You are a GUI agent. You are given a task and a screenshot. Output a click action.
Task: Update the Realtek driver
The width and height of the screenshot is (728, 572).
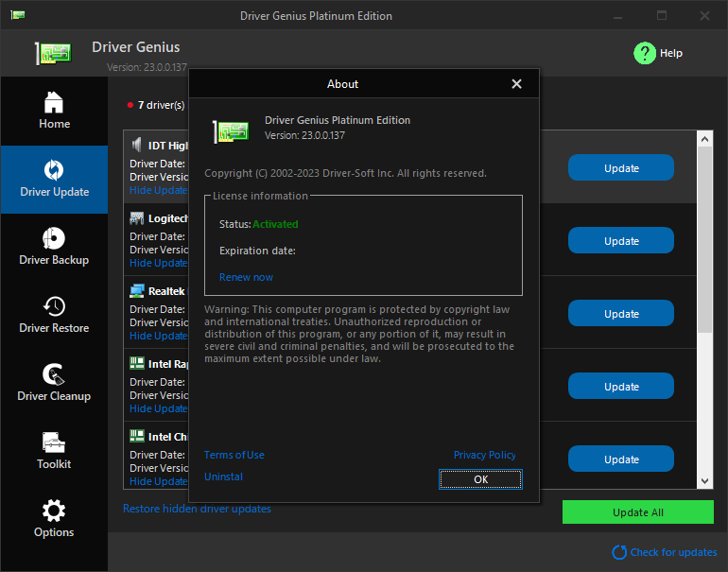point(621,313)
